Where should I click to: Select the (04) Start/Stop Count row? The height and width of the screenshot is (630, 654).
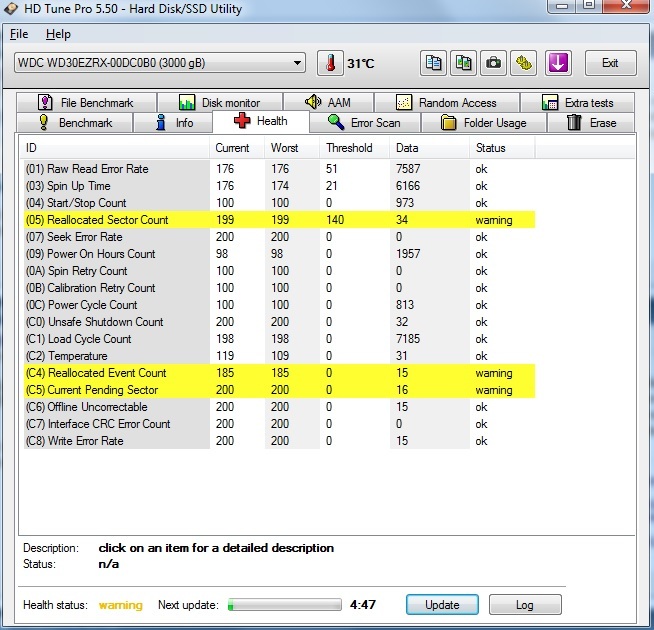click(x=279, y=203)
